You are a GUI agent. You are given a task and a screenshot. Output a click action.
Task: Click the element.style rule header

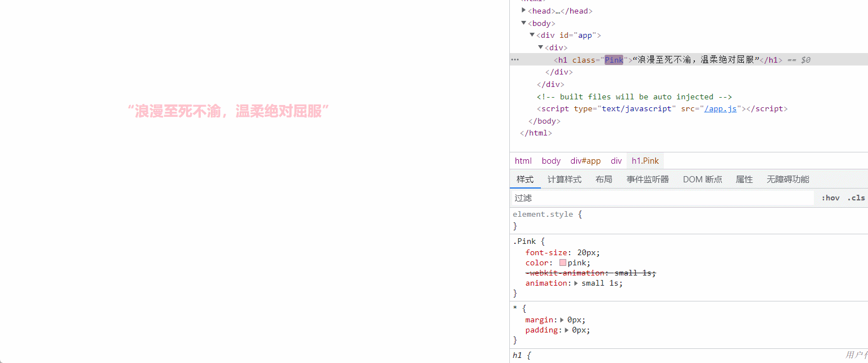tap(543, 215)
